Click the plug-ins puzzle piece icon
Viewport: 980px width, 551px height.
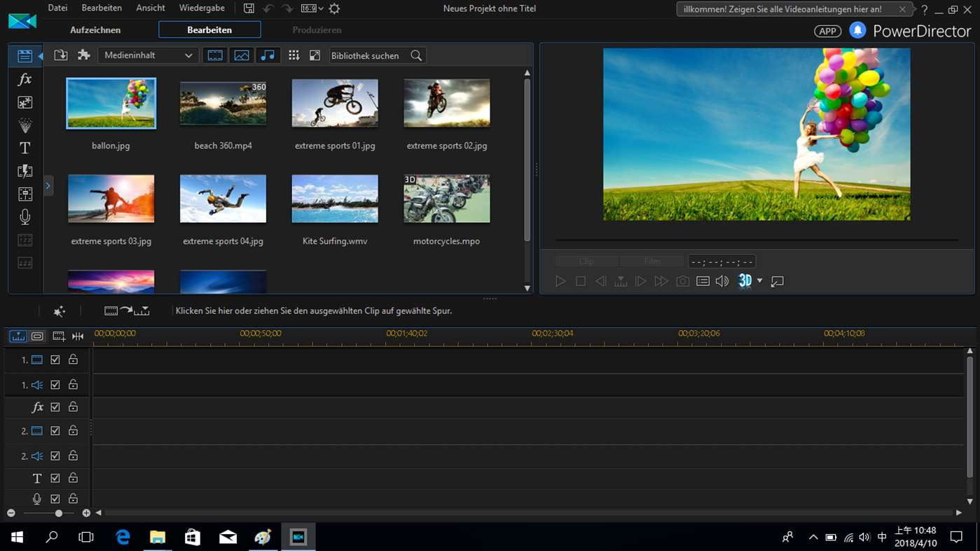[84, 55]
